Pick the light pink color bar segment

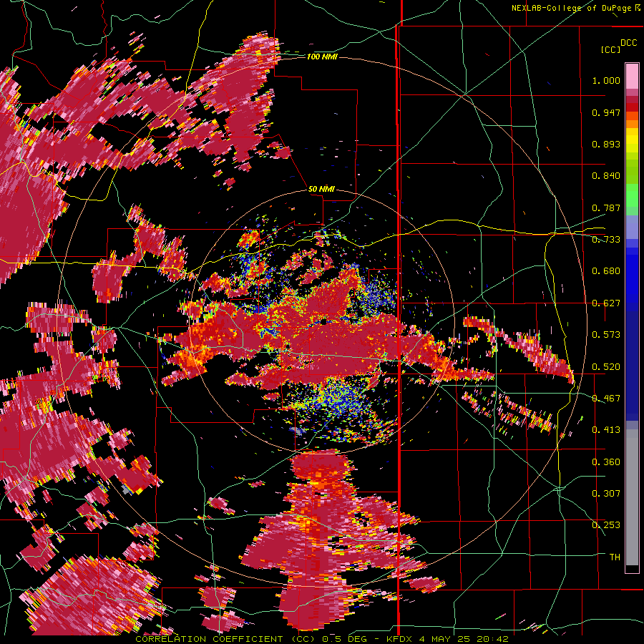(632, 77)
